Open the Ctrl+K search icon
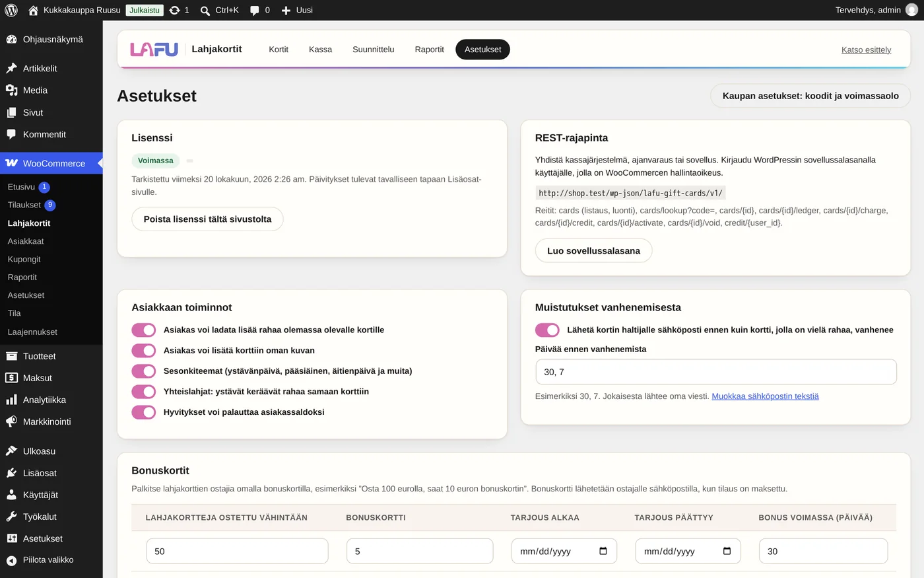Viewport: 924px width, 578px height. (205, 11)
